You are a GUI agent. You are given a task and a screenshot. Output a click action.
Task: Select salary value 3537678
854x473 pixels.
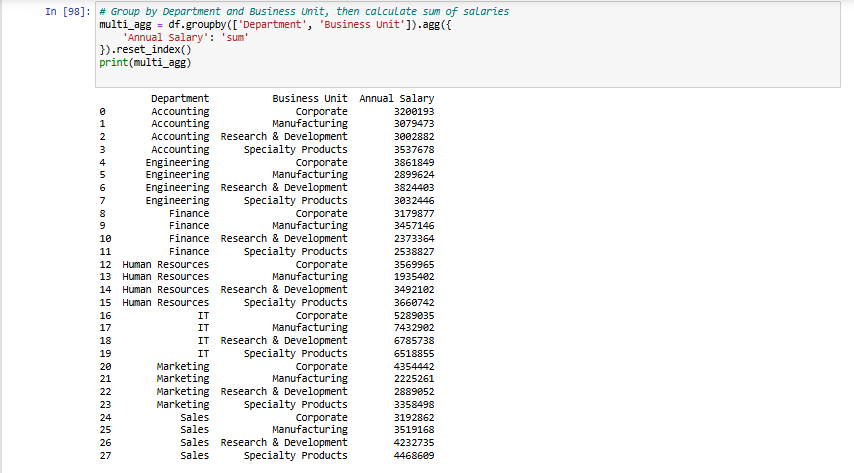[414, 150]
